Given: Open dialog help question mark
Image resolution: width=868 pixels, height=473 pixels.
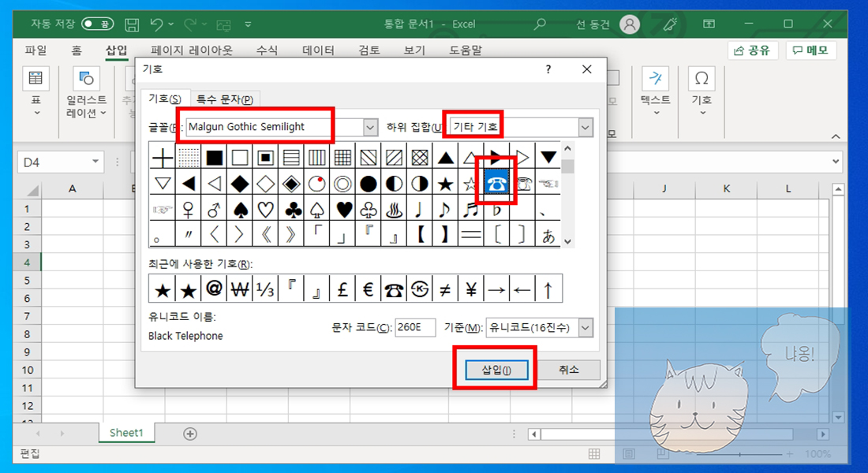Looking at the screenshot, I should pos(548,69).
